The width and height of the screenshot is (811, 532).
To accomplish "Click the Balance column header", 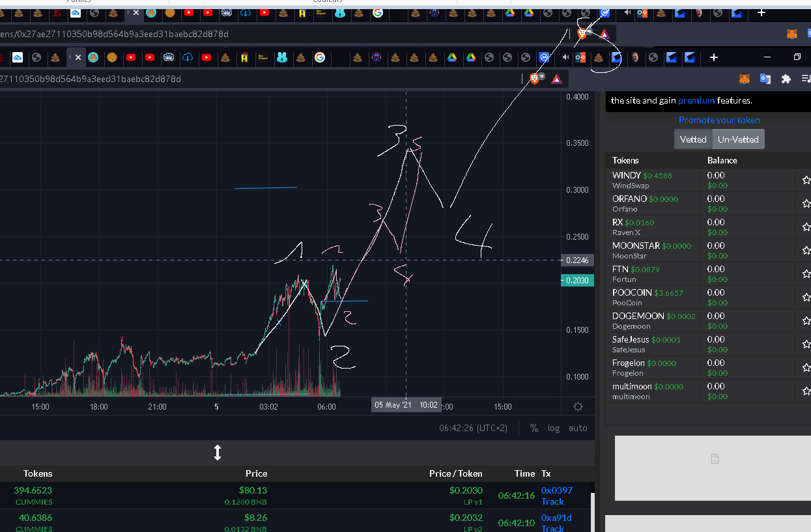I will pos(722,160).
